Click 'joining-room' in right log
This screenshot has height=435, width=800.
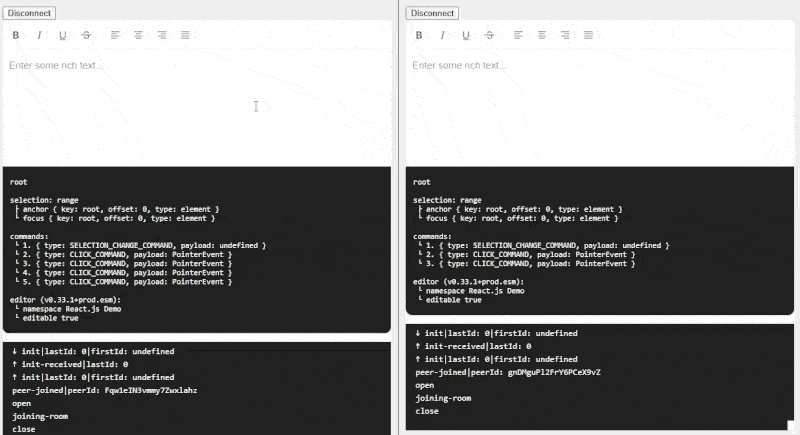tap(443, 398)
